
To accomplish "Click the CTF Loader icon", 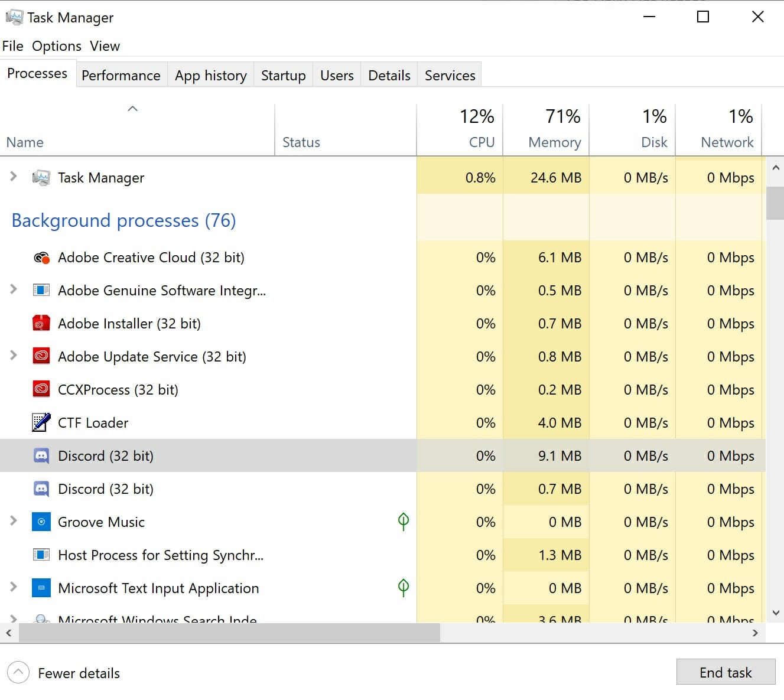I will point(41,422).
